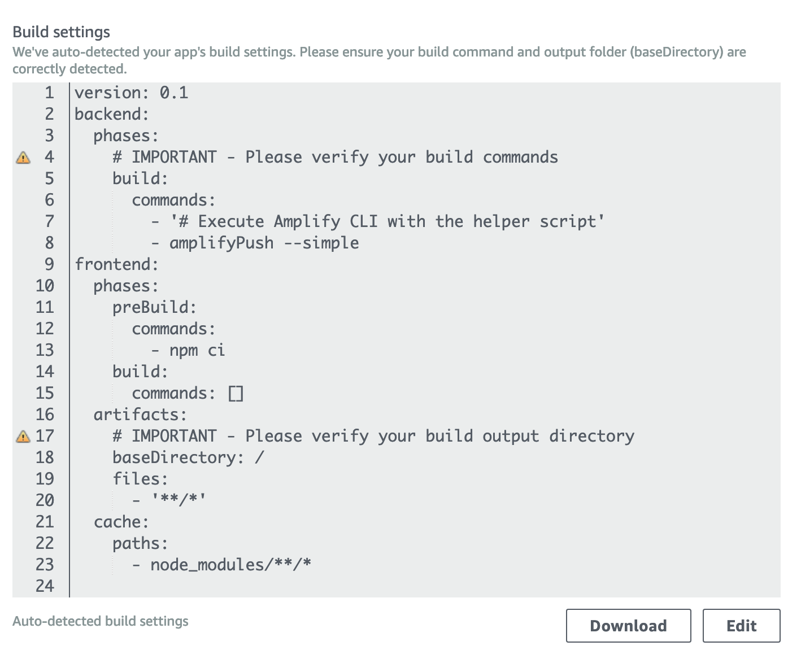The height and width of the screenshot is (672, 801).
Task: Click the Download button
Action: pos(628,626)
